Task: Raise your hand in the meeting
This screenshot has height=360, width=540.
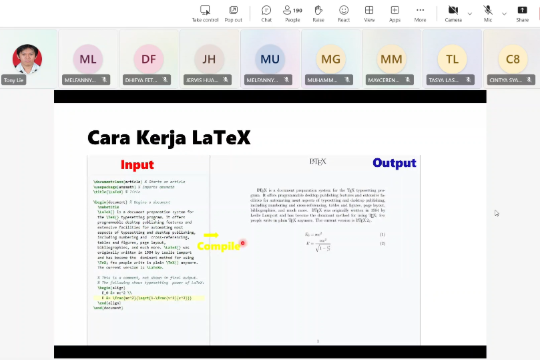Action: pos(318,14)
